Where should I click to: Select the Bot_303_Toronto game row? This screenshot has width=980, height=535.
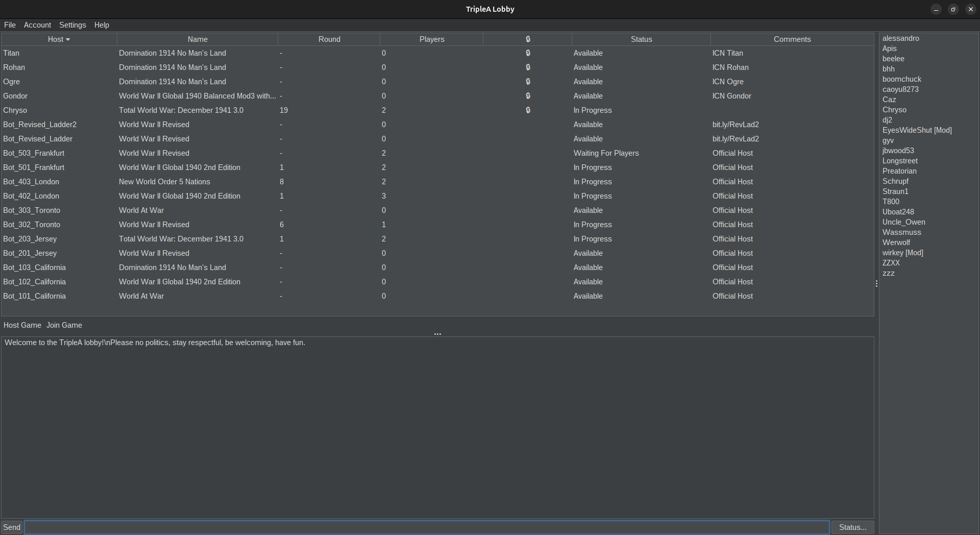[x=437, y=210]
